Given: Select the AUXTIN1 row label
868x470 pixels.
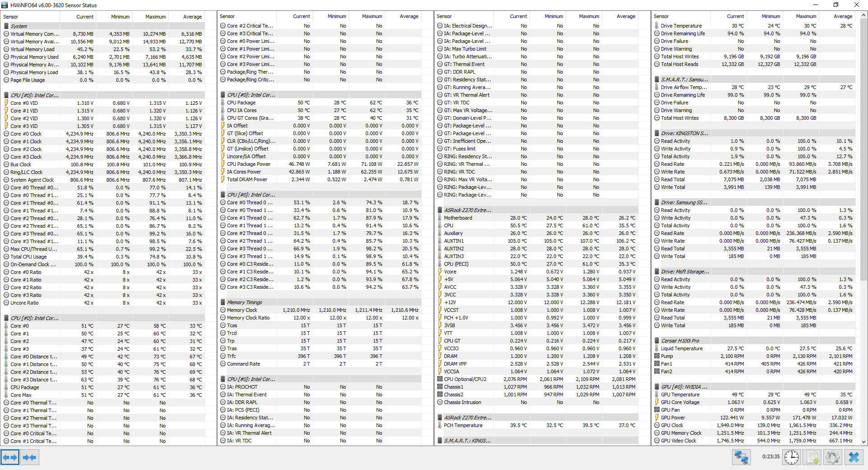Looking at the screenshot, I should tap(454, 241).
